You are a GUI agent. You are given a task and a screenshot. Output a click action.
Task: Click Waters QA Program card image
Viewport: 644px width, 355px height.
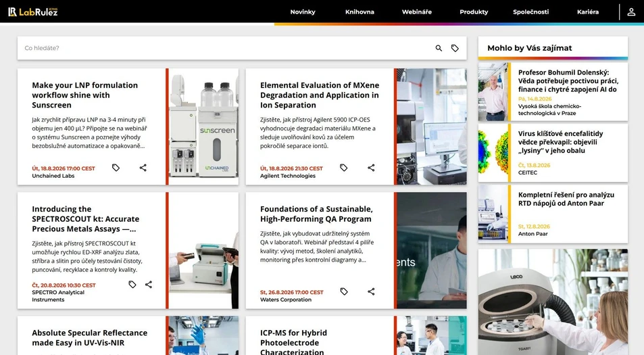click(x=432, y=250)
